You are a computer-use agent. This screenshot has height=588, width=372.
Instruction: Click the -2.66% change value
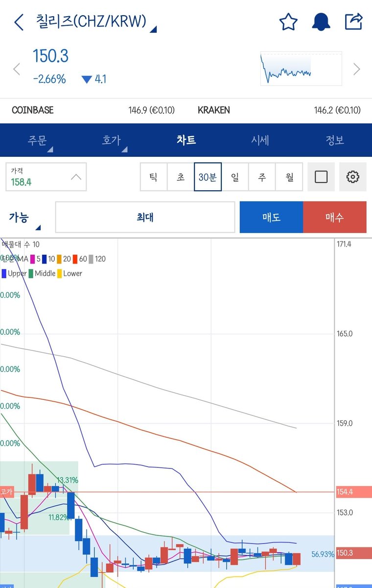coord(49,79)
